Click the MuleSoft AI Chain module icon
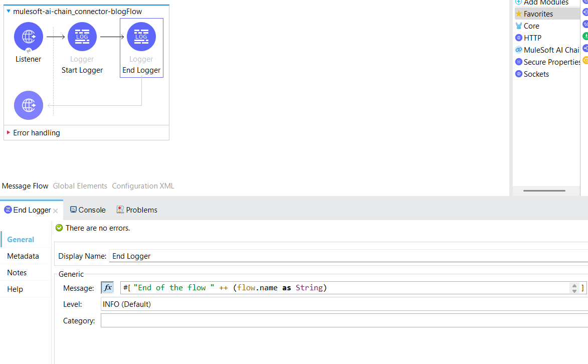The image size is (588, 364). coord(519,50)
